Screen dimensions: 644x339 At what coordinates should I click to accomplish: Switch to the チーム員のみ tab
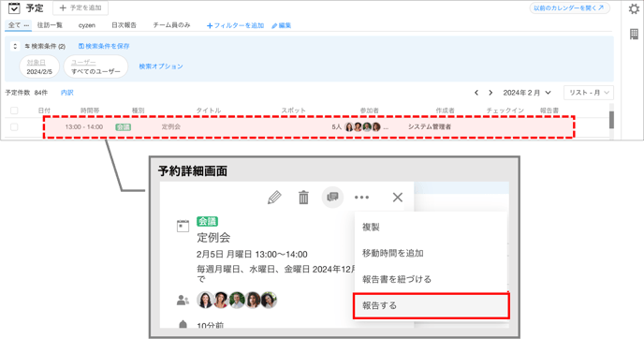171,25
